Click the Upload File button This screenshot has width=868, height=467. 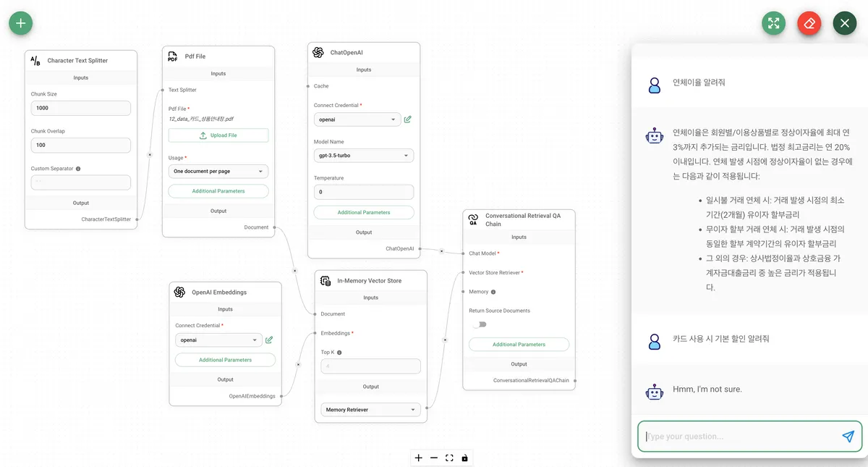click(x=218, y=135)
